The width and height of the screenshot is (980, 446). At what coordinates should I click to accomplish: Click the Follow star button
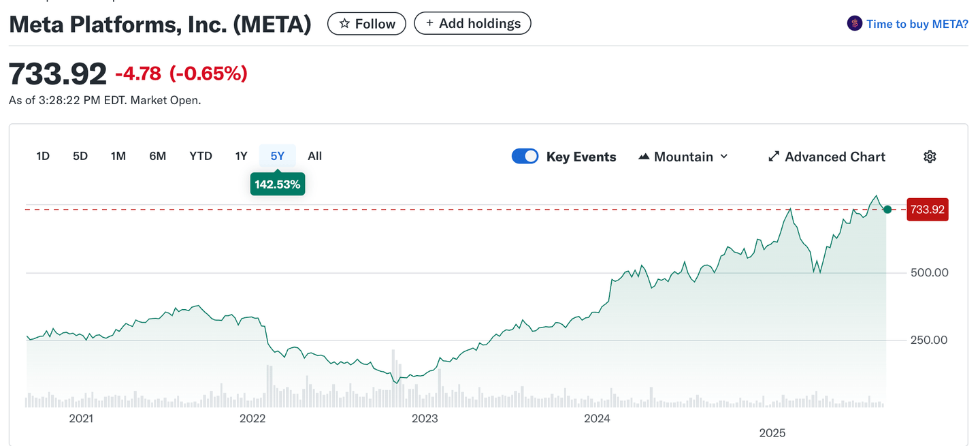point(367,24)
